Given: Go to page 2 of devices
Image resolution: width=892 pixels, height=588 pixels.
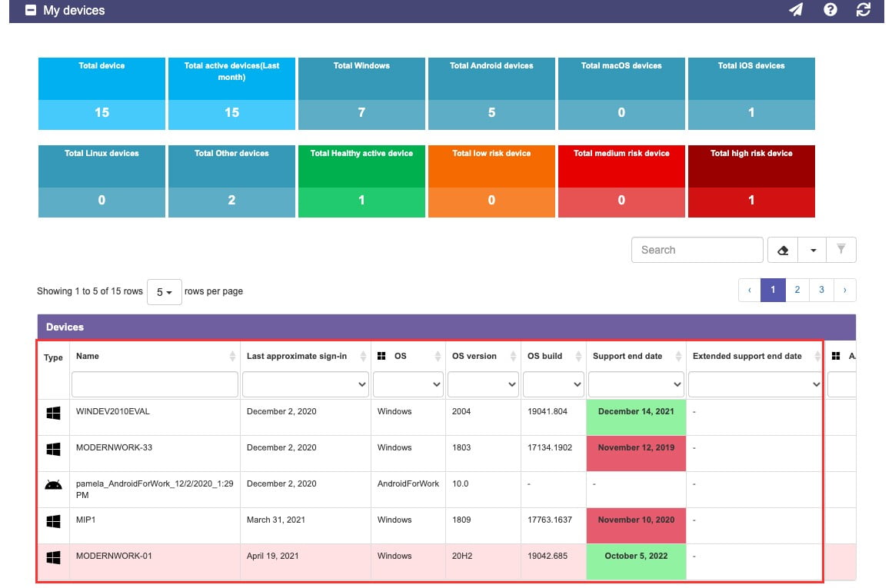Looking at the screenshot, I should click(x=797, y=290).
